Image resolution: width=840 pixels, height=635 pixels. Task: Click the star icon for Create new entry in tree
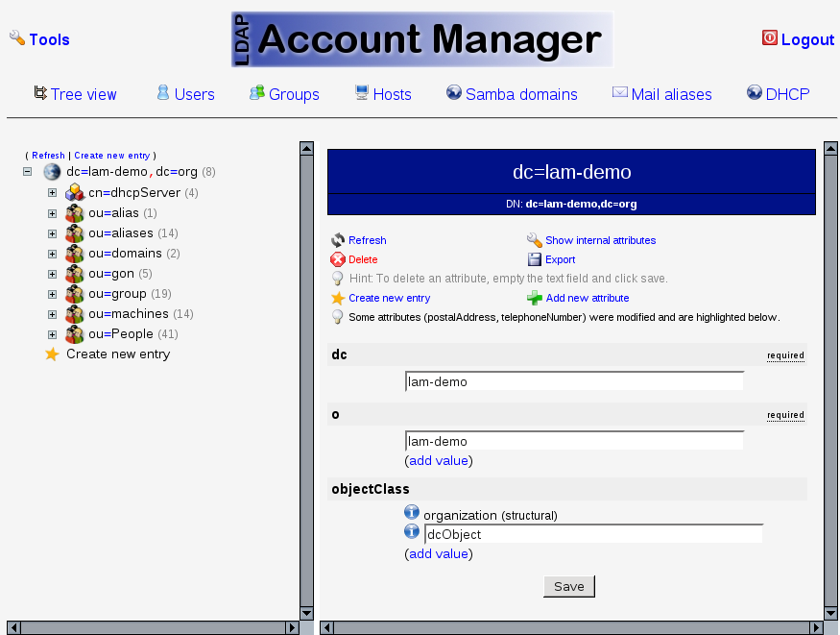click(x=52, y=354)
